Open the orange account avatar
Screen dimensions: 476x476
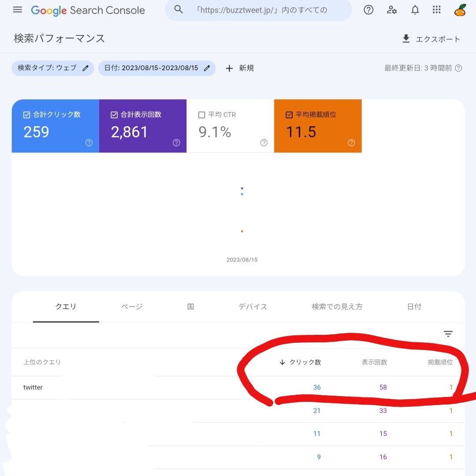(x=460, y=10)
